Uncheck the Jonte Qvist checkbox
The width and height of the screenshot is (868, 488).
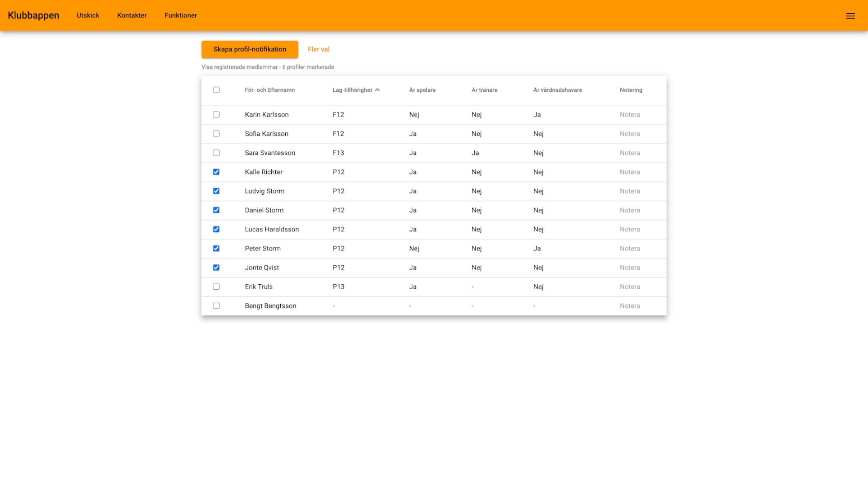click(x=216, y=267)
